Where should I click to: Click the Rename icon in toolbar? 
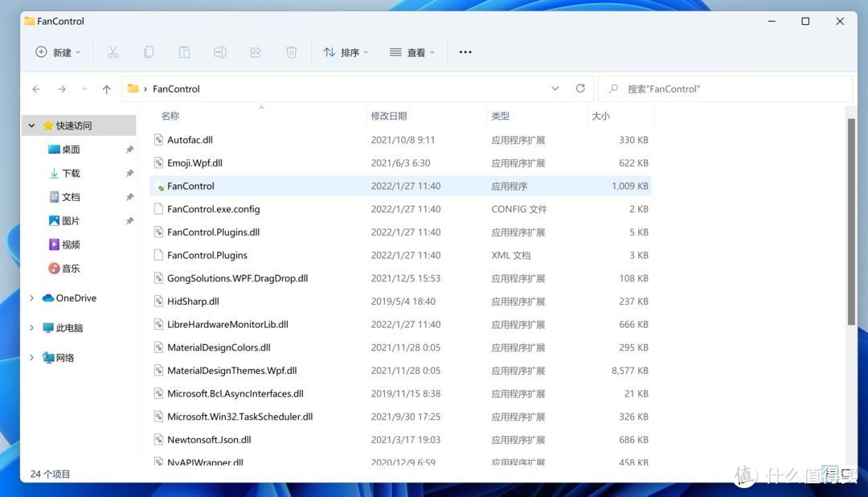219,52
